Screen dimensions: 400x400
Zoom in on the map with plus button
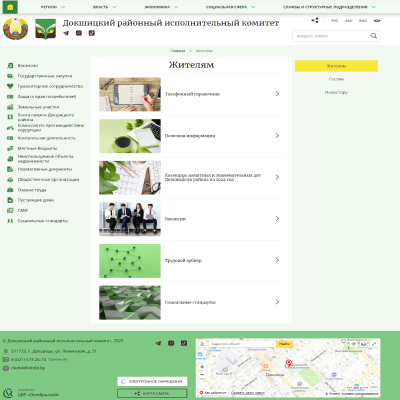202,367
